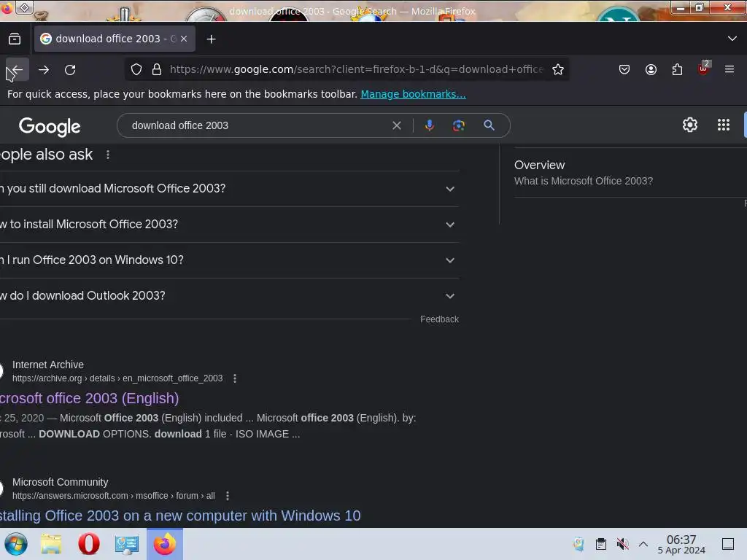The height and width of the screenshot is (560, 747).
Task: Switch to Firefox taskbar button
Action: [165, 544]
